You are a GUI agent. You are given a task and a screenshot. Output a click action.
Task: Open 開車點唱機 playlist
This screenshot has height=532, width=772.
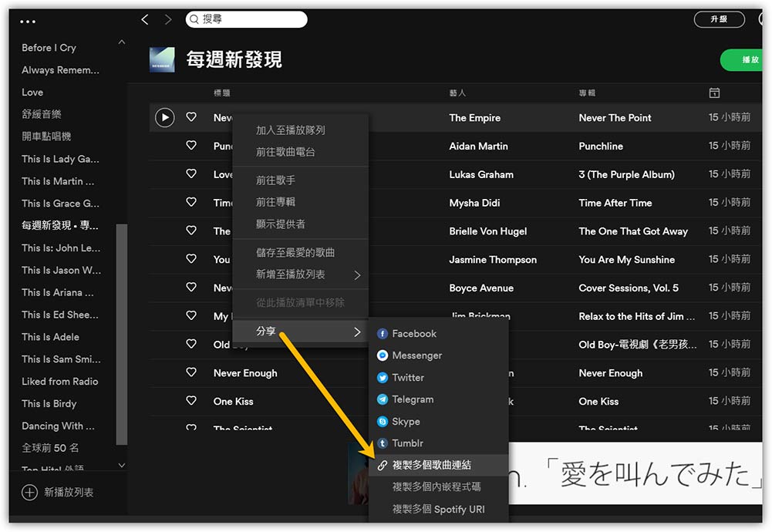coord(46,136)
